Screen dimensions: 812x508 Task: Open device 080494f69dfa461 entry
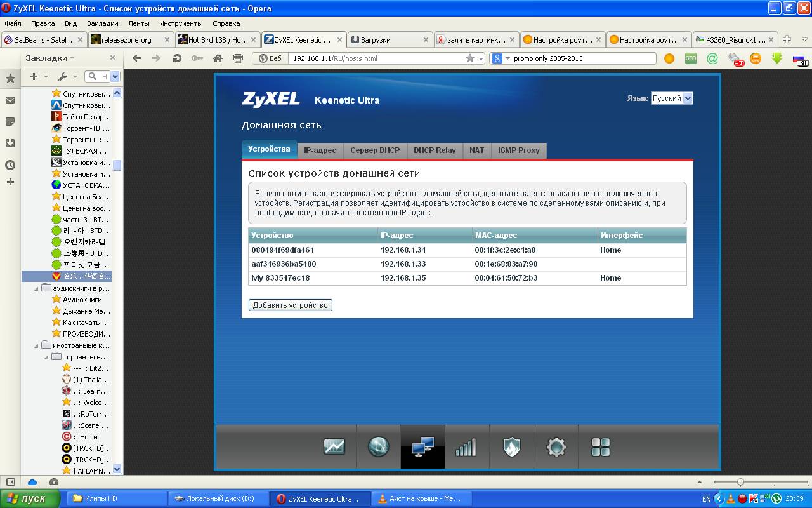point(468,250)
